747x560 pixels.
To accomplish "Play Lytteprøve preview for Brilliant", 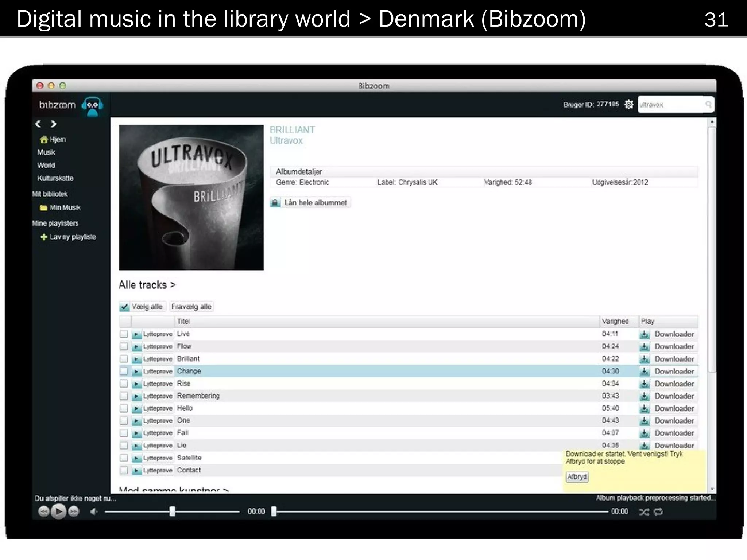I will (136, 359).
